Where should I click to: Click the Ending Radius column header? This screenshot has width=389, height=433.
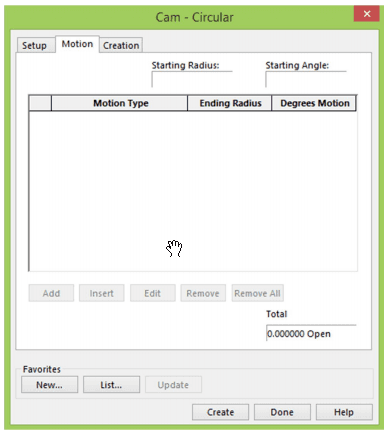coord(230,103)
